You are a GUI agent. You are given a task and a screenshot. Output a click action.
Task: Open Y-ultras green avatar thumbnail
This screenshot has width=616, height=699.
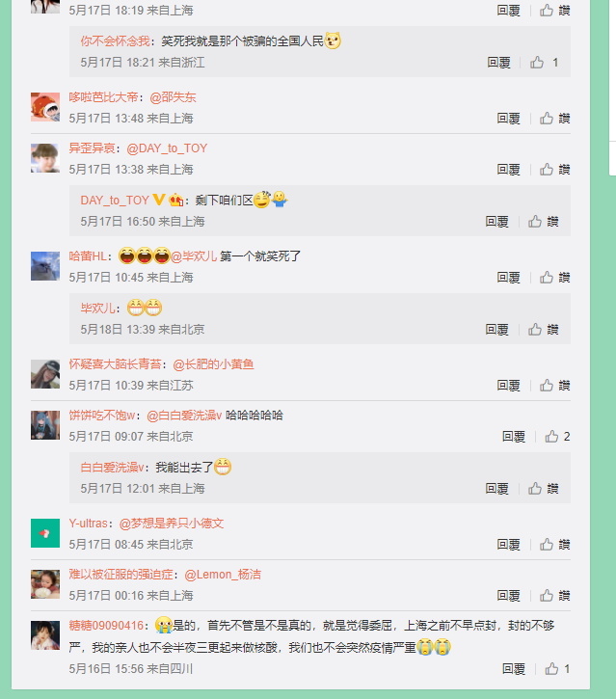coord(45,533)
